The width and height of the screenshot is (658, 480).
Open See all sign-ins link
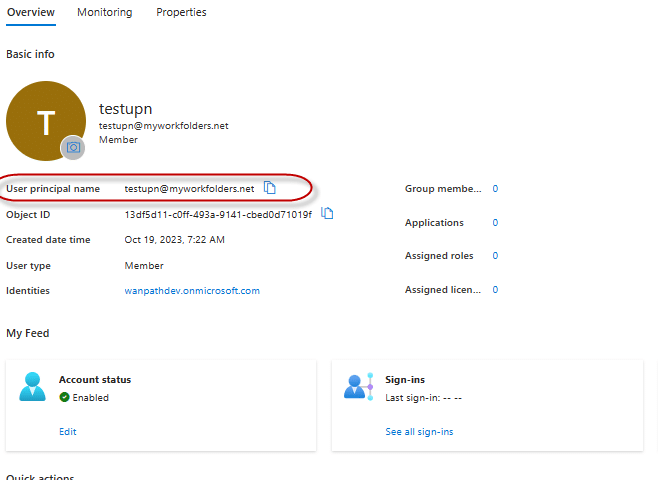tap(419, 432)
